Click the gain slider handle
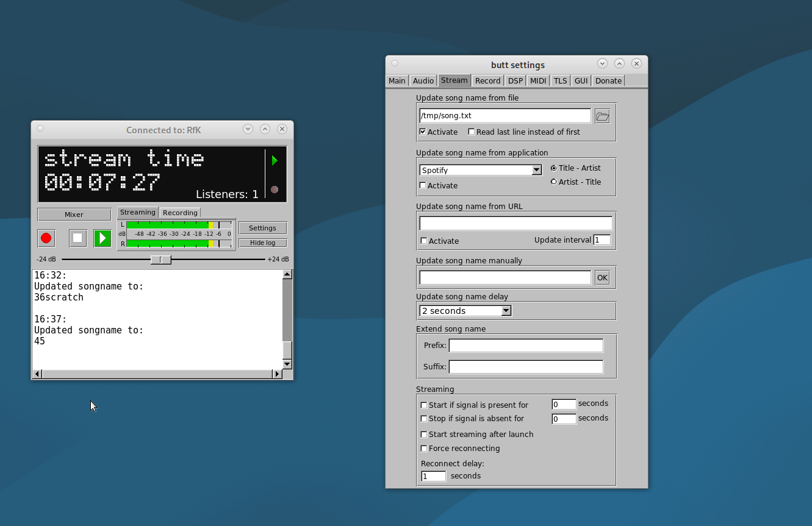Screen dimensions: 812x526 [161, 260]
